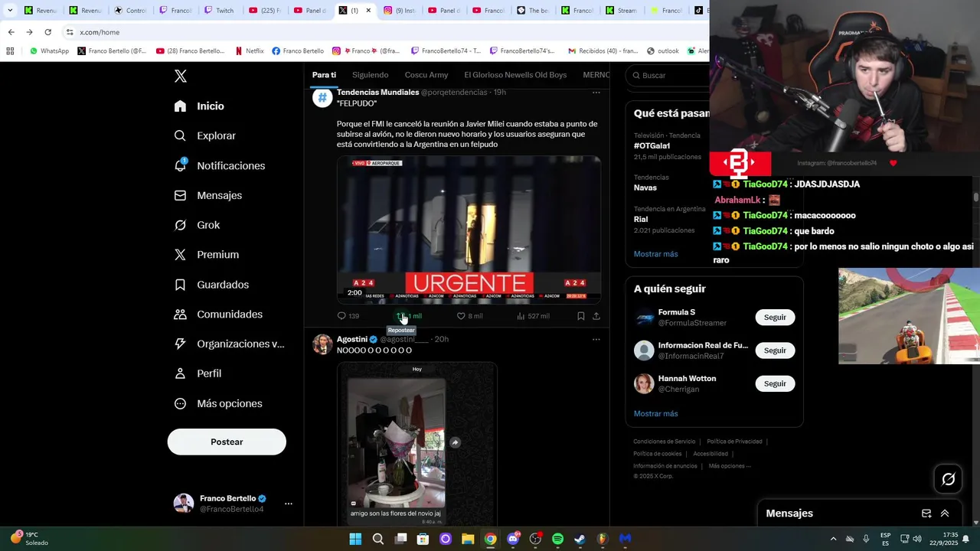The width and height of the screenshot is (980, 551).
Task: Open Guardados bookmarks in sidebar
Action: [211, 285]
